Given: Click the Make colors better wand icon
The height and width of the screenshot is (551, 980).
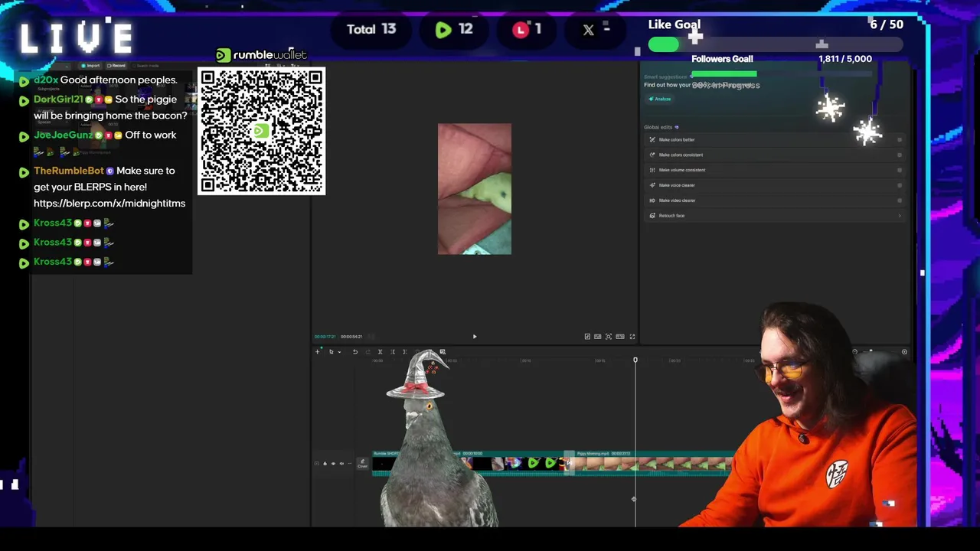Looking at the screenshot, I should click(x=652, y=140).
